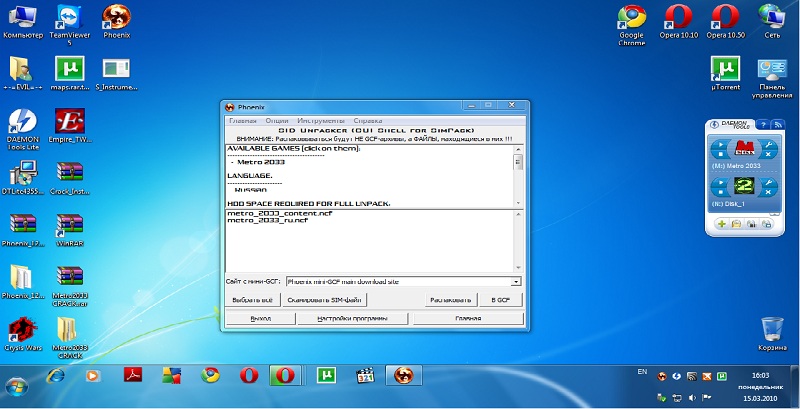Screen dimensions: 800x409
Task: Launch Internet Explorer from the taskbar
Action: [56, 376]
